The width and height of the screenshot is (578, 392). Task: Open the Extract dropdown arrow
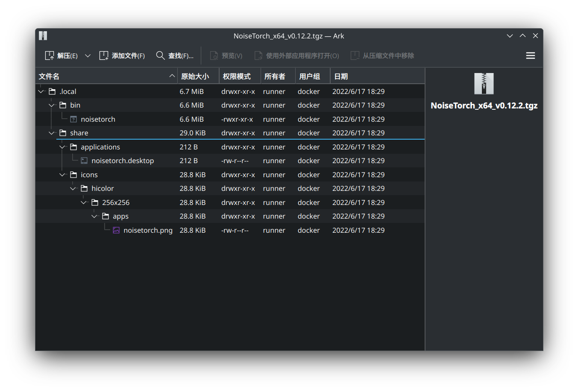click(x=88, y=56)
